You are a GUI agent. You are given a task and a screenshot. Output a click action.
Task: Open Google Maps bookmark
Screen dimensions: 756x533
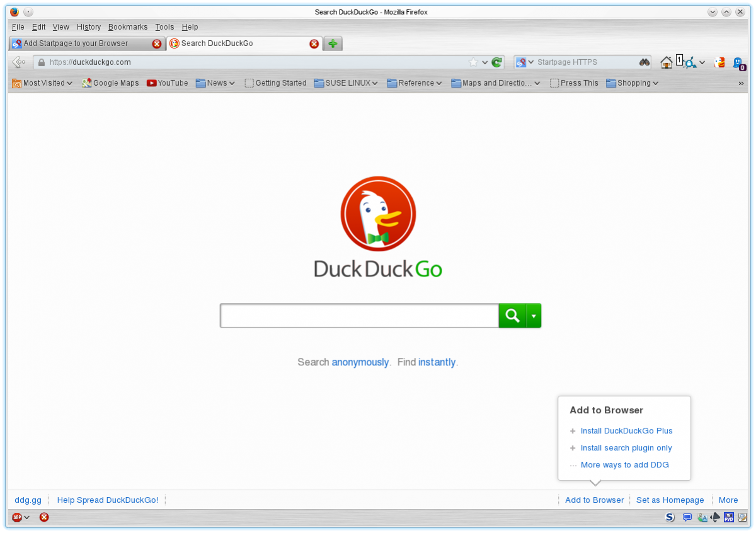110,83
